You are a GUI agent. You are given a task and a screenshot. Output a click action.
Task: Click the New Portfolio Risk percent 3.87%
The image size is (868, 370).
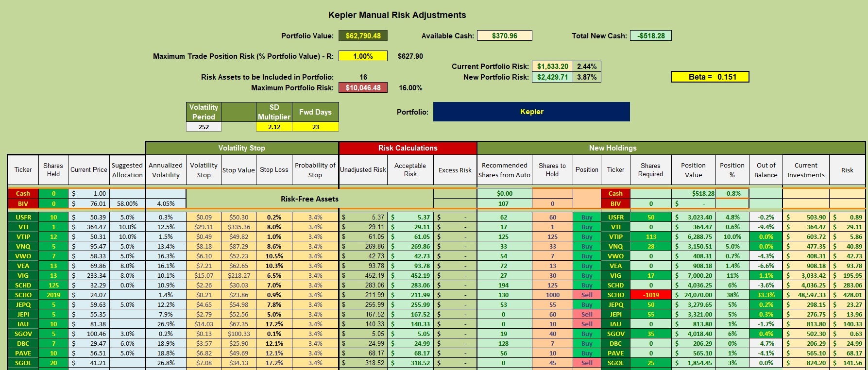coord(587,77)
